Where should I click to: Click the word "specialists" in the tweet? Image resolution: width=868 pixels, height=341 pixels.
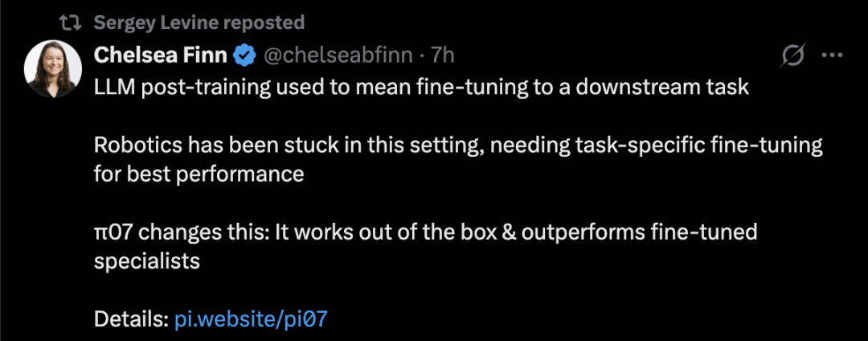(146, 261)
